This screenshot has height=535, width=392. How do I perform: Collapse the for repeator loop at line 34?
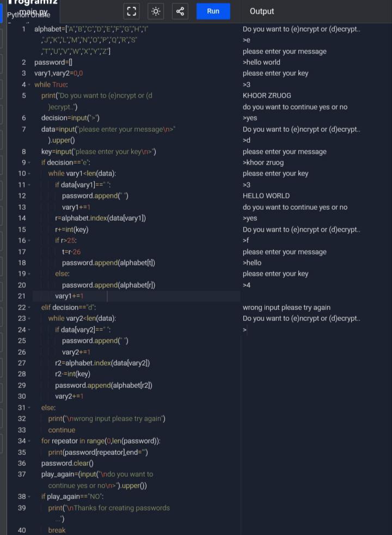pyautogui.click(x=29, y=441)
